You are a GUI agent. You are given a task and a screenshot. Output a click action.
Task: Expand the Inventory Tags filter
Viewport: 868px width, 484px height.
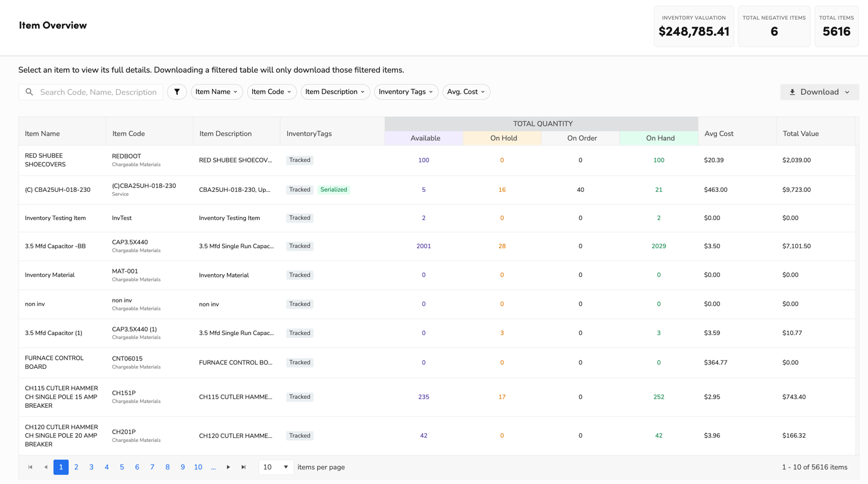[406, 92]
